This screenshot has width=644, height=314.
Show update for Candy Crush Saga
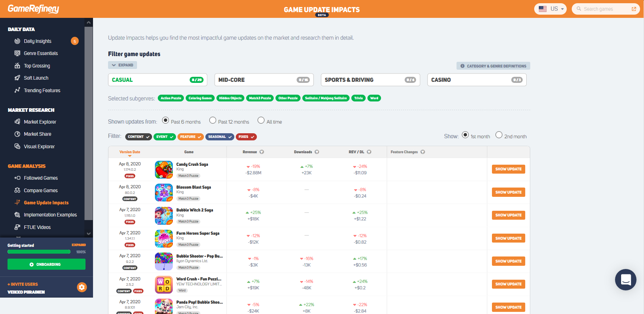click(508, 169)
